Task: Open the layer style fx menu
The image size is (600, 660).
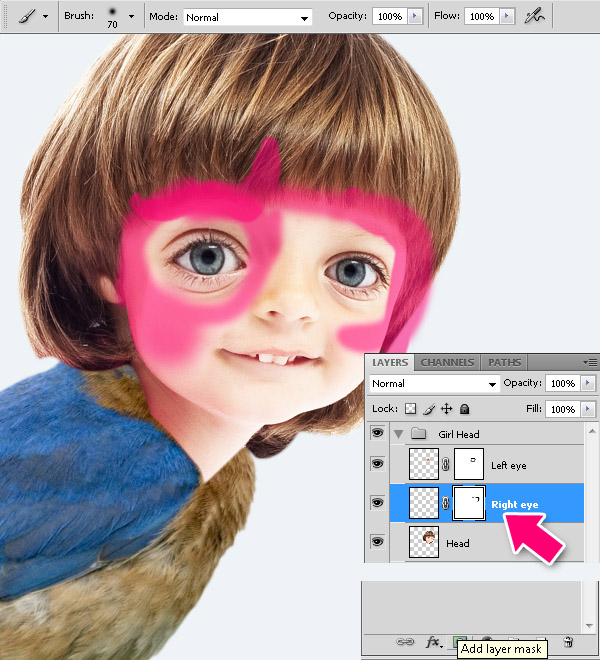Action: click(x=434, y=643)
